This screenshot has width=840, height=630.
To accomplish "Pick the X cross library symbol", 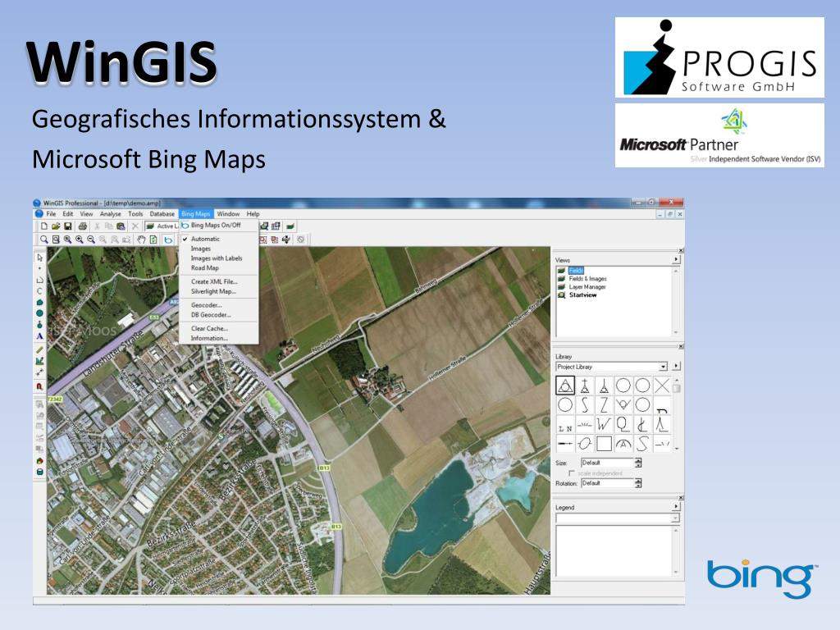I will click(662, 386).
